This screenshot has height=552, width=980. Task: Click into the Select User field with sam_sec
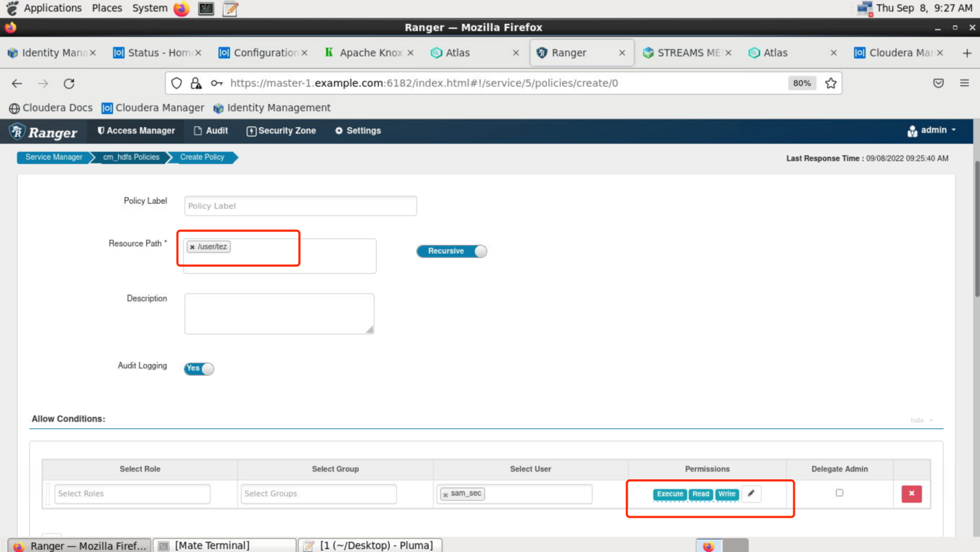[x=514, y=494]
